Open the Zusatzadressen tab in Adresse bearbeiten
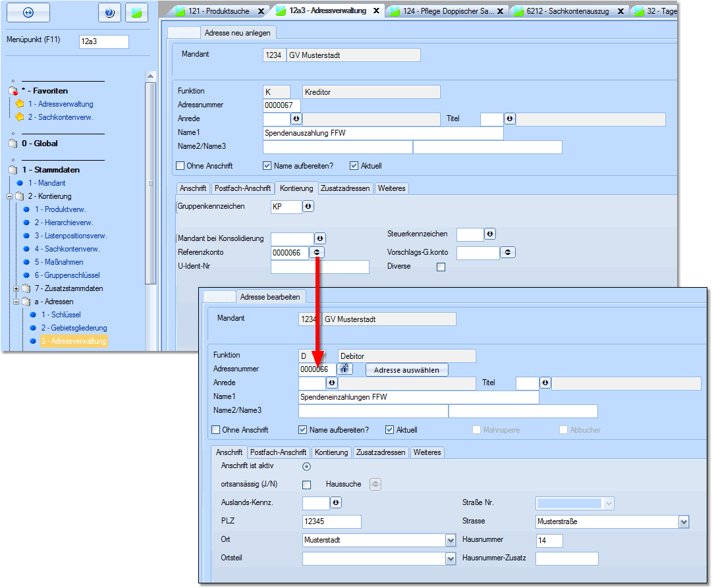 (x=381, y=452)
